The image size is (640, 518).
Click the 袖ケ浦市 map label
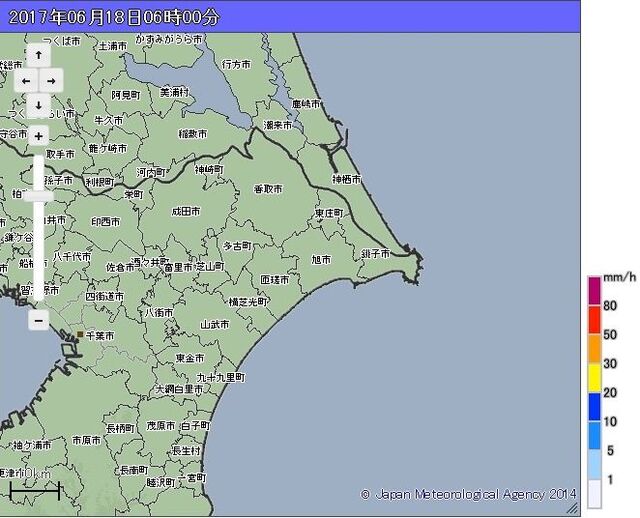32,445
